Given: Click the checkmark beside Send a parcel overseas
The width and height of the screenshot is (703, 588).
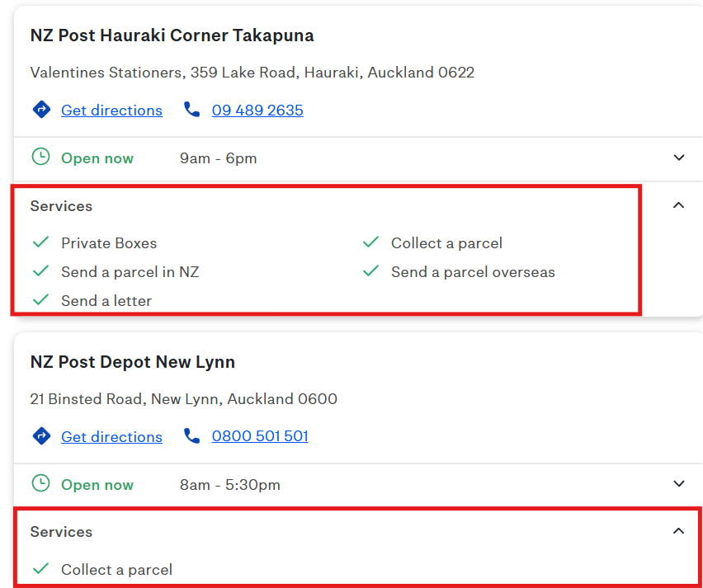Looking at the screenshot, I should pos(370,271).
